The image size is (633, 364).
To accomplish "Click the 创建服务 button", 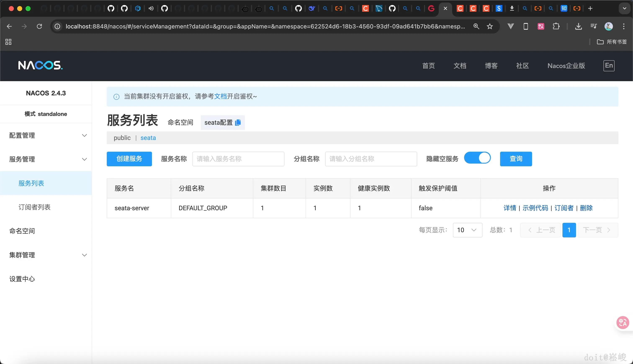I will (x=129, y=159).
